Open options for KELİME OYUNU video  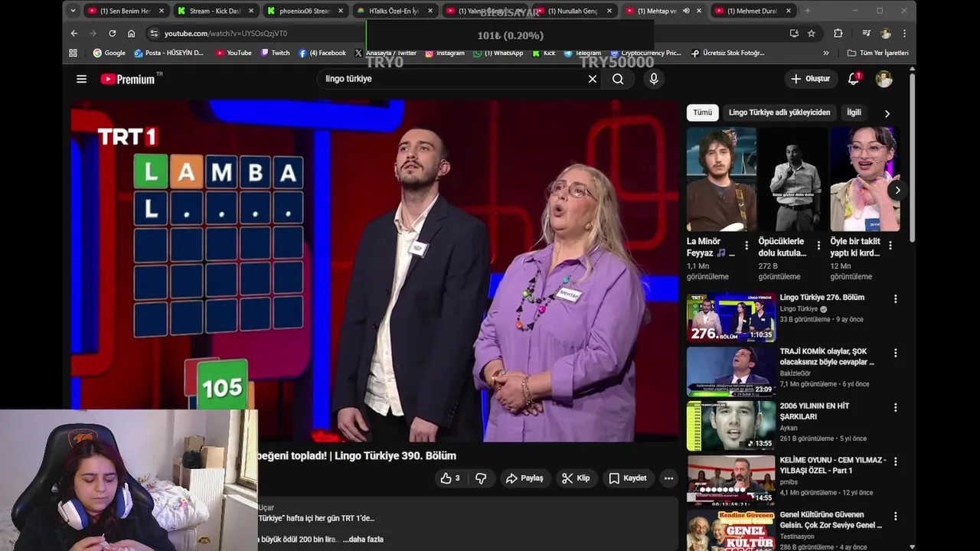(x=895, y=461)
